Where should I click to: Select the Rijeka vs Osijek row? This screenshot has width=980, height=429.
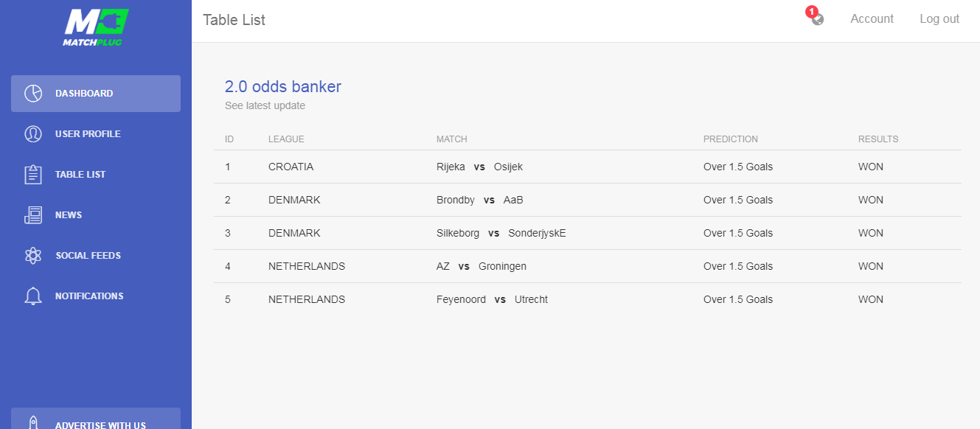(x=479, y=167)
